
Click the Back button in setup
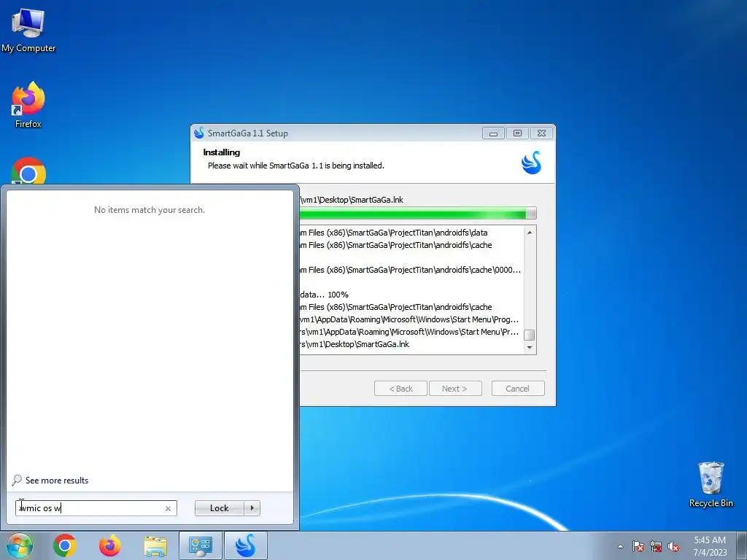[400, 389]
